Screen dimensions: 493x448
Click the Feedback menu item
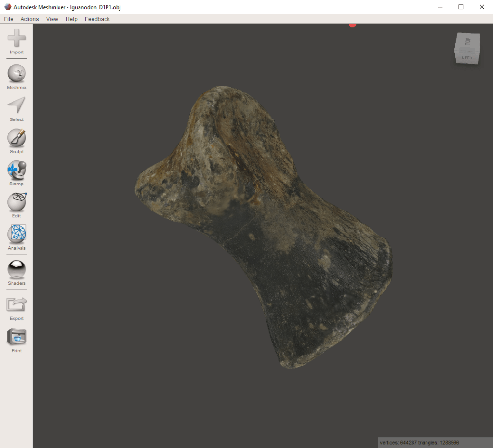[97, 19]
